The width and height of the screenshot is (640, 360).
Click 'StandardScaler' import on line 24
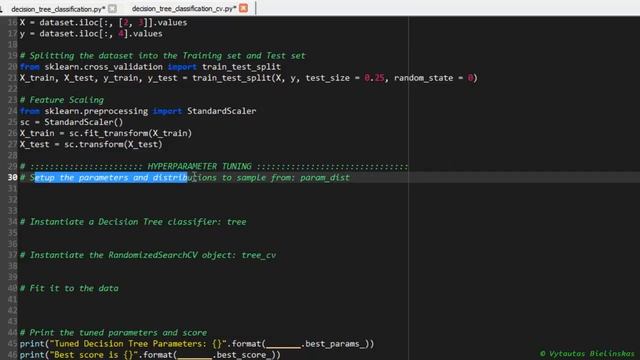click(222, 111)
